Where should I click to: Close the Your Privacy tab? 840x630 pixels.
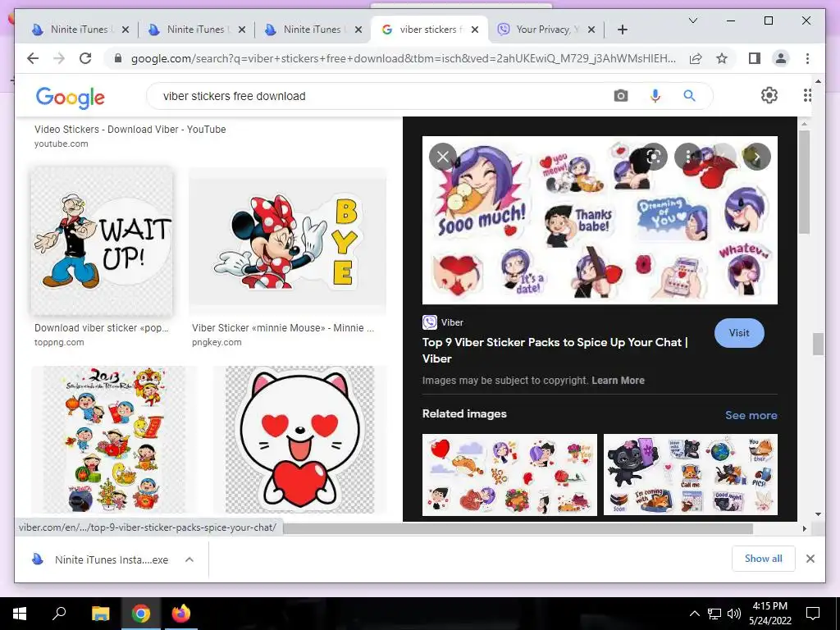coord(591,30)
